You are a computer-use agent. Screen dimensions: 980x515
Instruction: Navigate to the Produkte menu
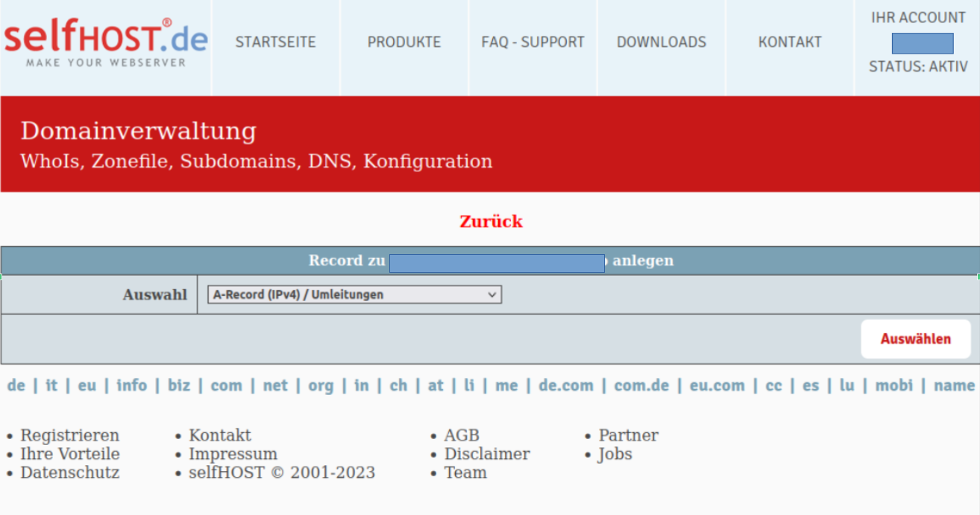403,42
